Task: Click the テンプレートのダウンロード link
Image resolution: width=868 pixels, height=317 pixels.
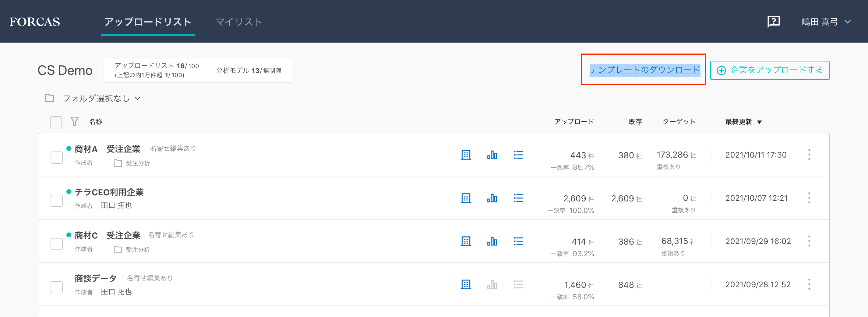Action: (x=644, y=70)
